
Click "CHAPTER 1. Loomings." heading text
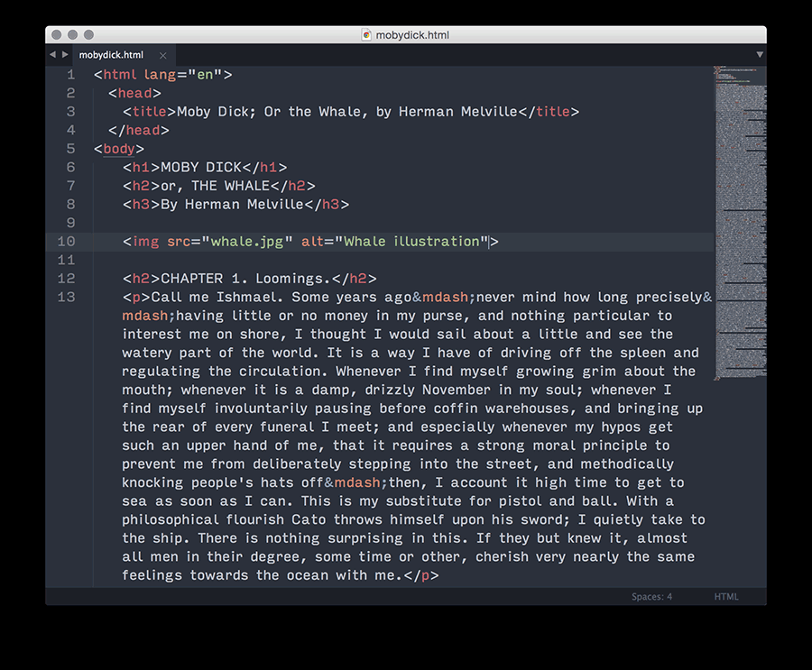[245, 279]
